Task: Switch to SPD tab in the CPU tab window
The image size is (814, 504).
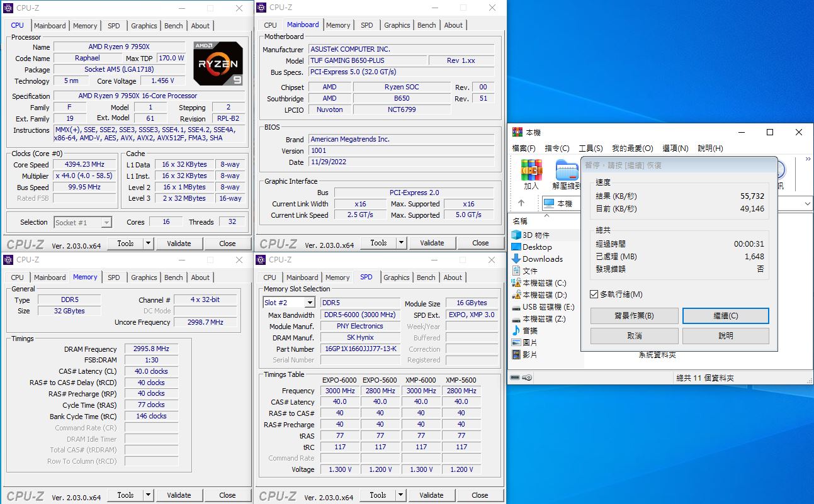Action: (x=114, y=26)
